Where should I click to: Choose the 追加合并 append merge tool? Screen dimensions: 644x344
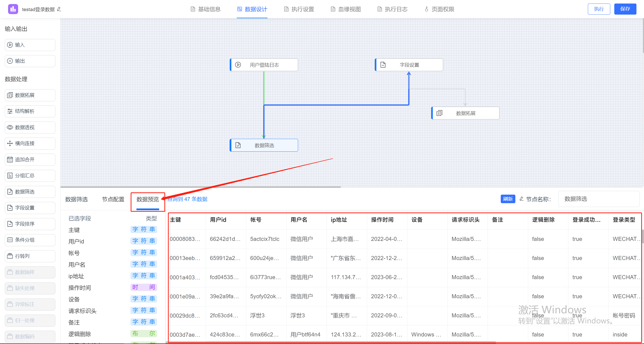[x=30, y=159]
